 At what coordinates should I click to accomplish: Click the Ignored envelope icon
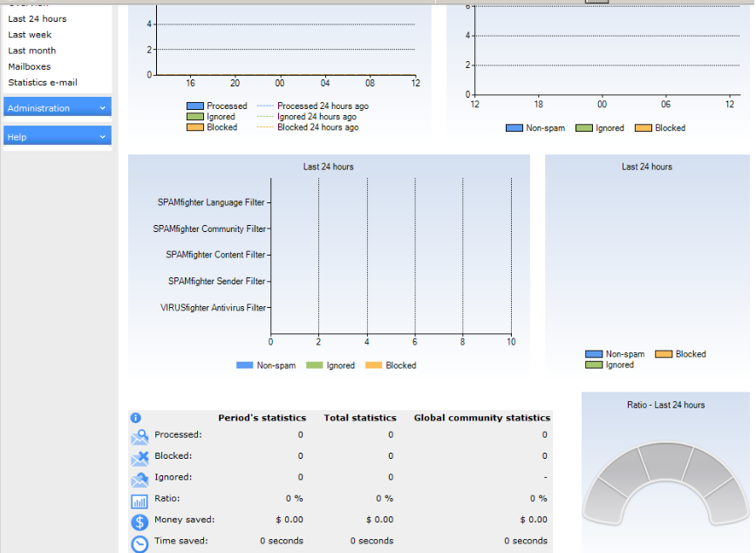(140, 479)
